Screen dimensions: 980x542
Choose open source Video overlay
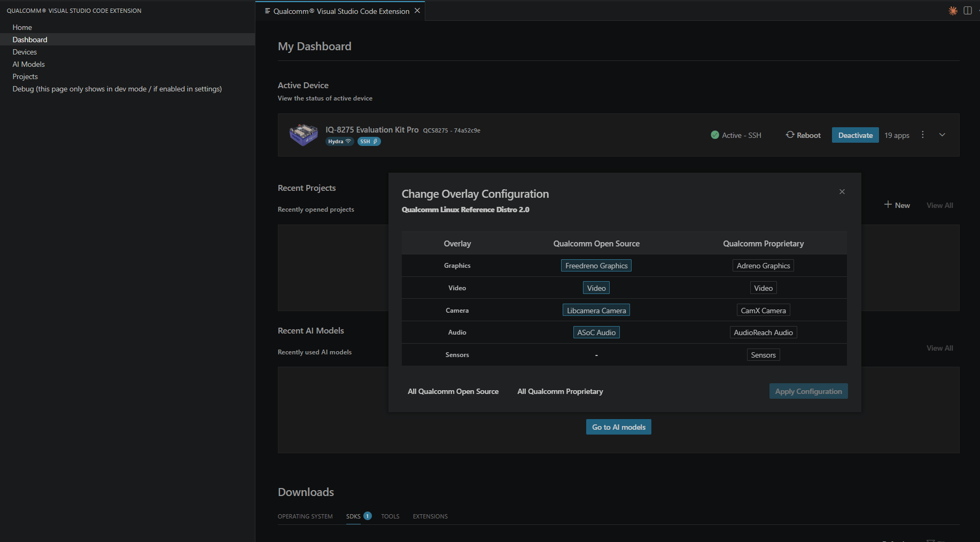pyautogui.click(x=596, y=288)
